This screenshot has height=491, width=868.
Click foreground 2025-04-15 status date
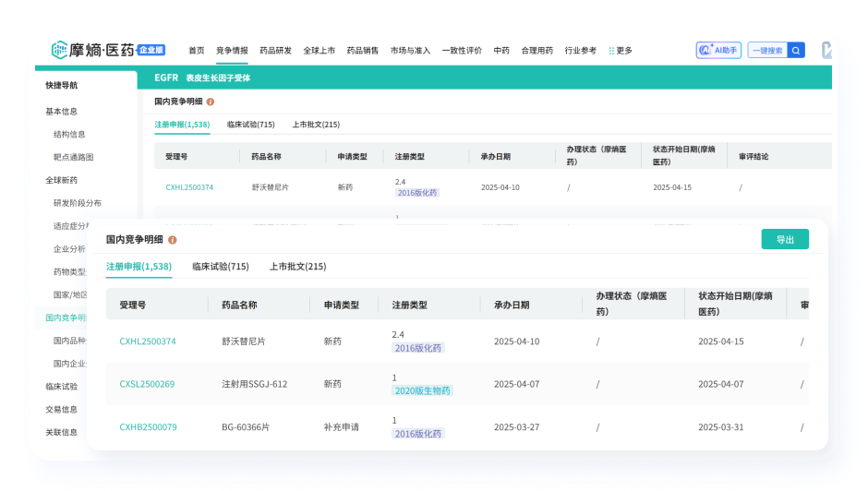pos(721,341)
